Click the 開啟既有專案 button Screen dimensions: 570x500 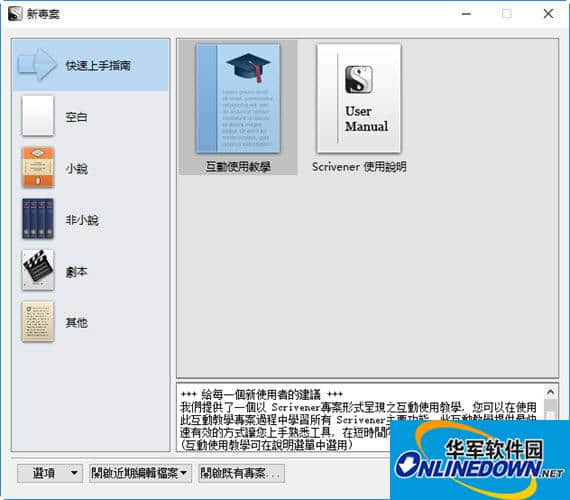tap(241, 473)
